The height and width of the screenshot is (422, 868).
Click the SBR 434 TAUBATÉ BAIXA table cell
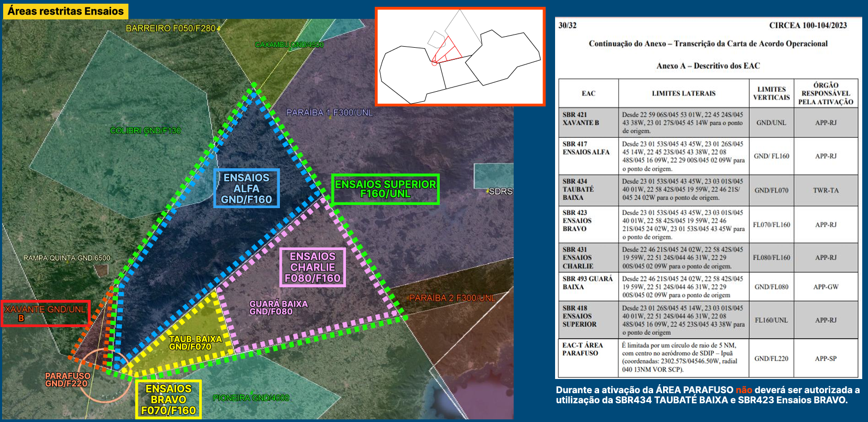[x=588, y=190]
